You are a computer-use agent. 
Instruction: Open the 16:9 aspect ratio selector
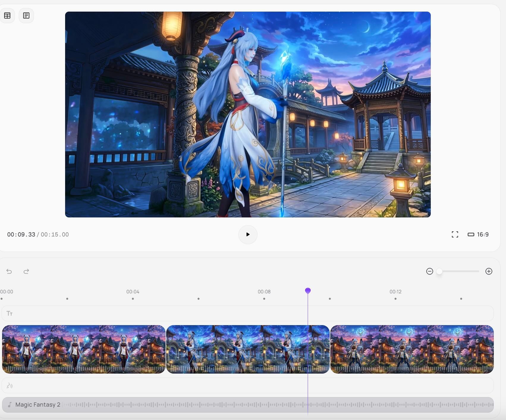[x=478, y=234]
